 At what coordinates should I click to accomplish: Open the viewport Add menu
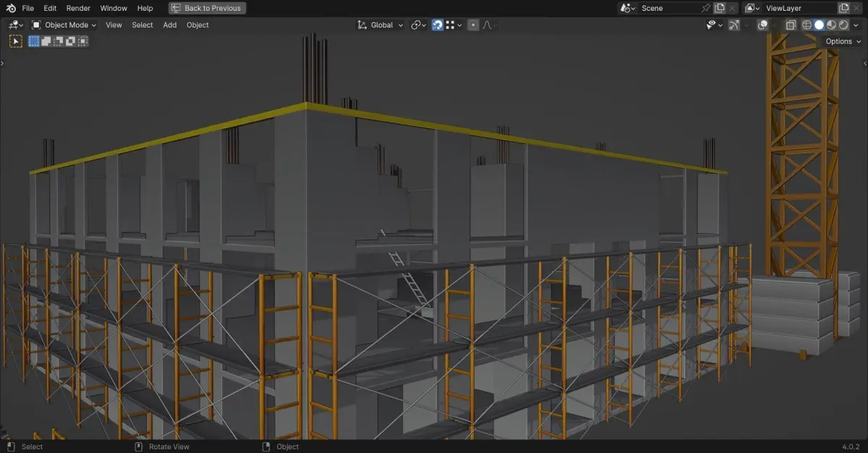170,25
